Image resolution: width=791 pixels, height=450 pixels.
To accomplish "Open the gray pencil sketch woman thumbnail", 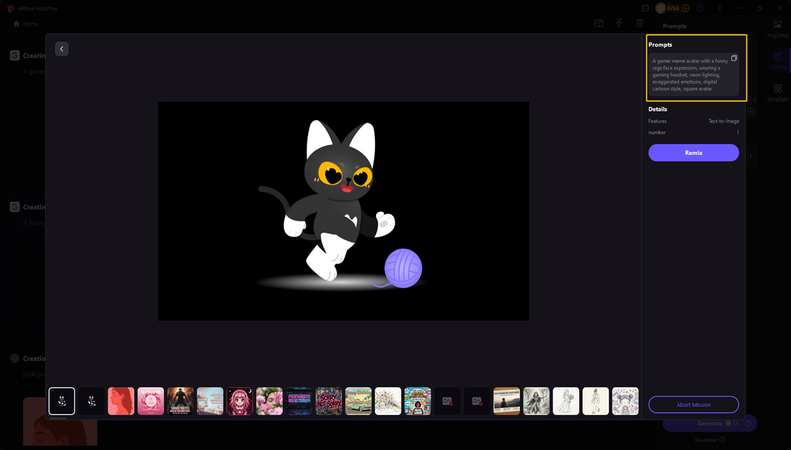I will 536,401.
